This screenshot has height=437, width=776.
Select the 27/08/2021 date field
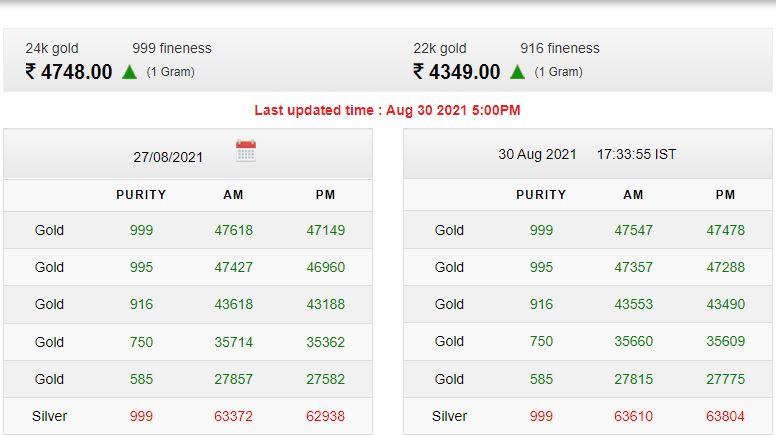tap(168, 157)
